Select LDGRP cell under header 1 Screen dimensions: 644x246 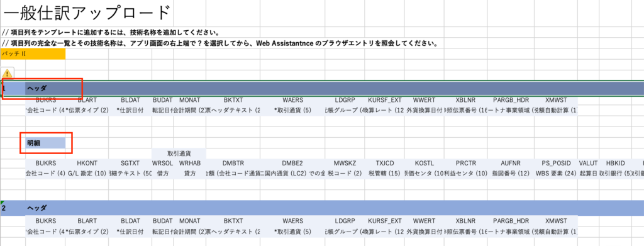pyautogui.click(x=345, y=100)
